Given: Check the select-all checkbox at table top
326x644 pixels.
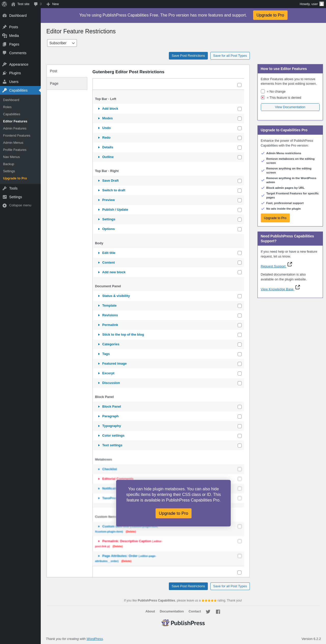Looking at the screenshot, I should coord(239,85).
